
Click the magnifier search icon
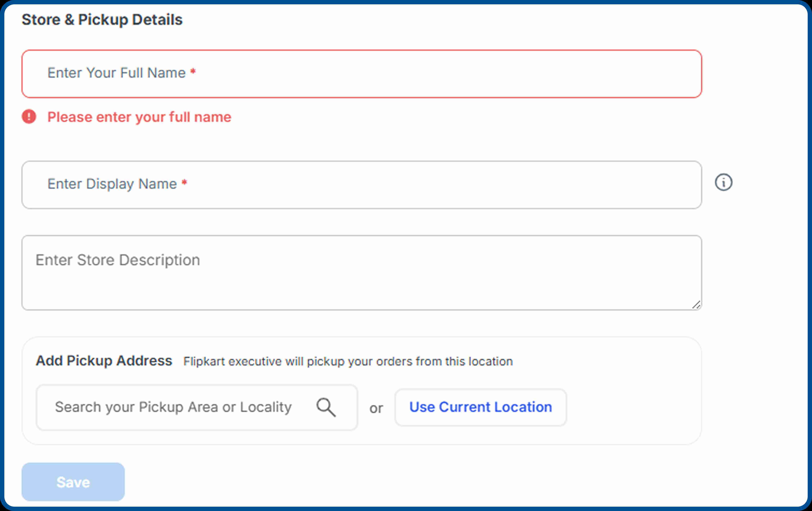point(326,407)
